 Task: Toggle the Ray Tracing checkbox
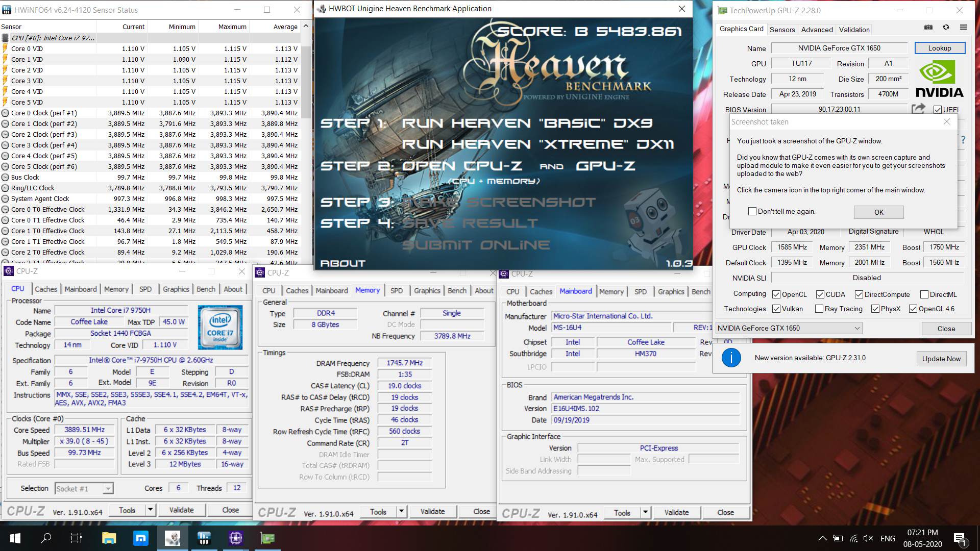[819, 309]
